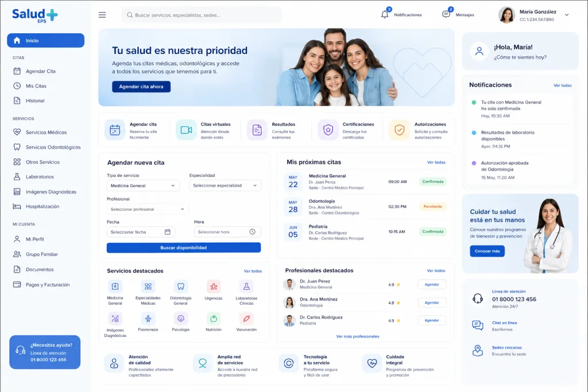Open Imágenes Diagnósticas featured service icon
The height and width of the screenshot is (392, 588).
pos(115,319)
